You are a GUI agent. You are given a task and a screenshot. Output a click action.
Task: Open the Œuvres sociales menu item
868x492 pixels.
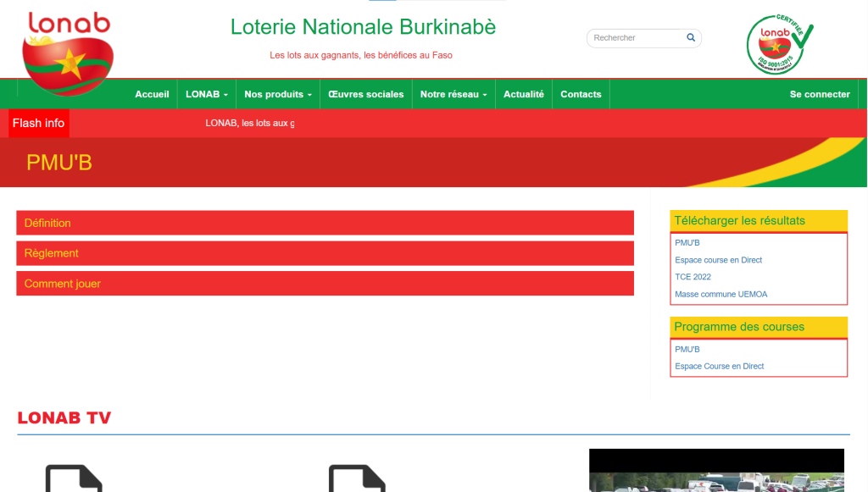[366, 94]
